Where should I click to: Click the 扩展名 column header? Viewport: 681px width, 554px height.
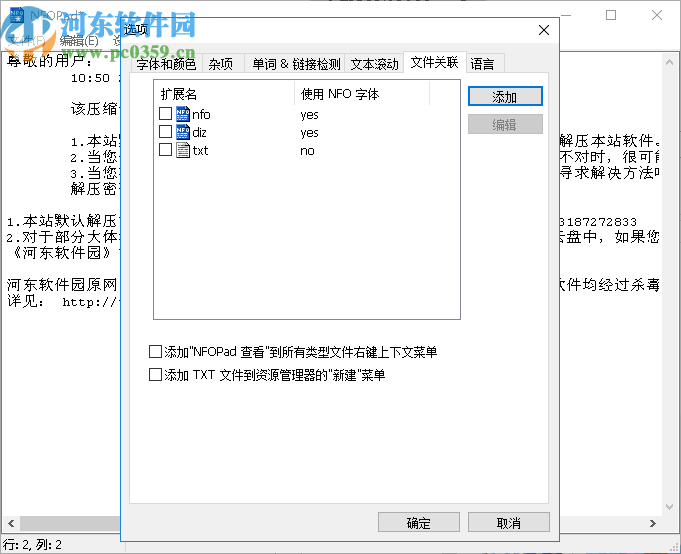pos(224,94)
